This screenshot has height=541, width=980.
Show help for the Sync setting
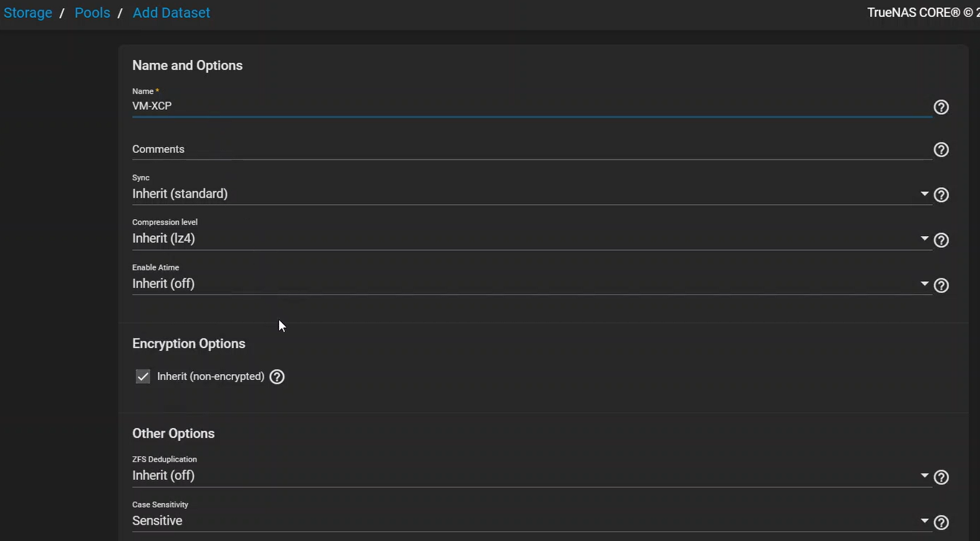tap(941, 195)
